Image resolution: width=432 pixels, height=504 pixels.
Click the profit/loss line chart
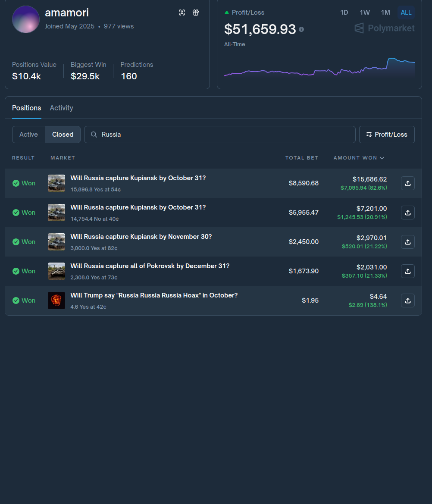point(319,68)
